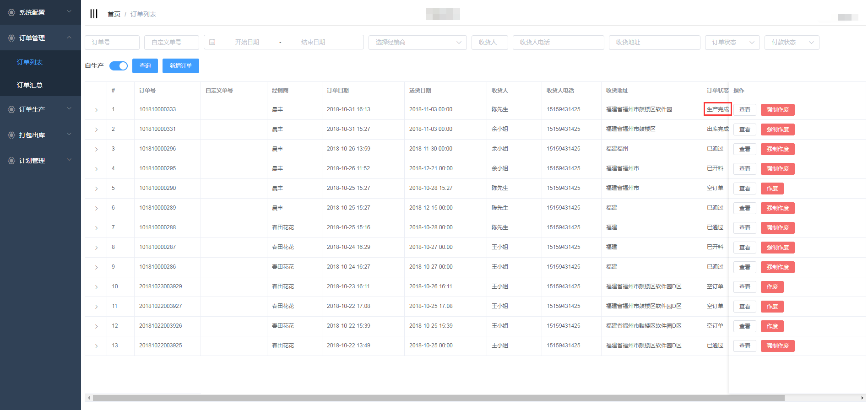
Task: Toggle the 自生产 switch off
Action: pos(119,66)
